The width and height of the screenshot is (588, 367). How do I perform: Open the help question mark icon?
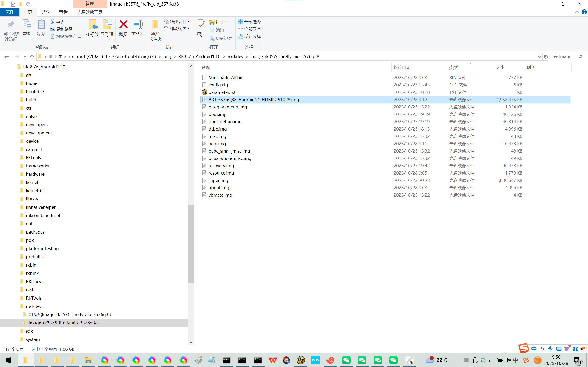point(584,12)
